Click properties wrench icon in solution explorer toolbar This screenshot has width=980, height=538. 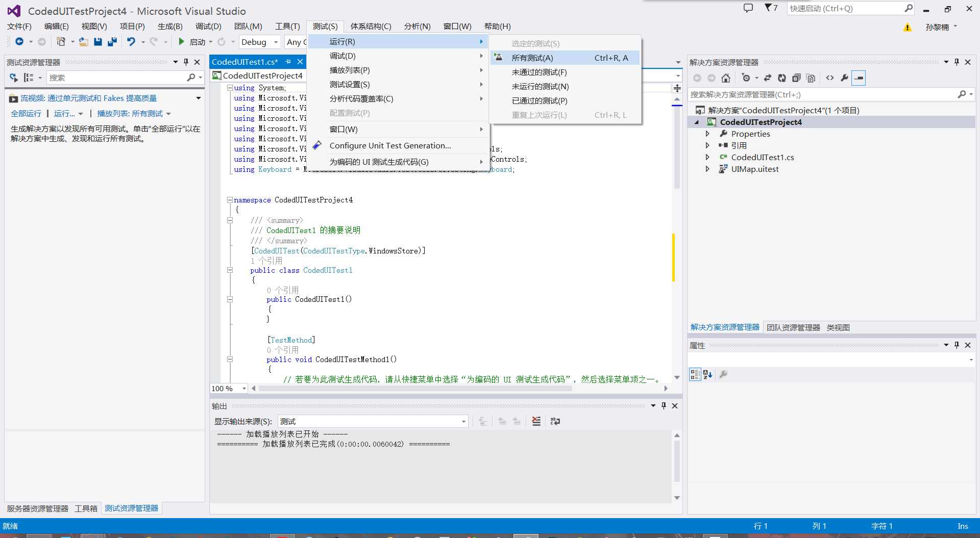coord(844,78)
